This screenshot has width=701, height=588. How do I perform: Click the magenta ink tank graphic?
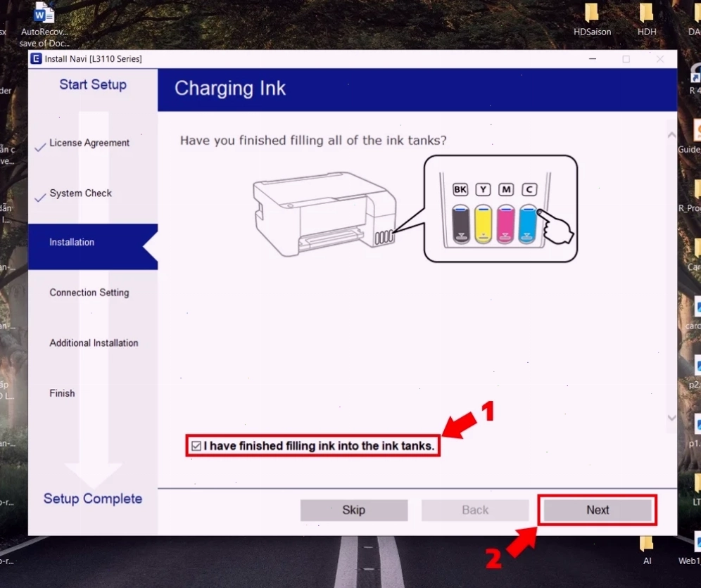coord(505,224)
